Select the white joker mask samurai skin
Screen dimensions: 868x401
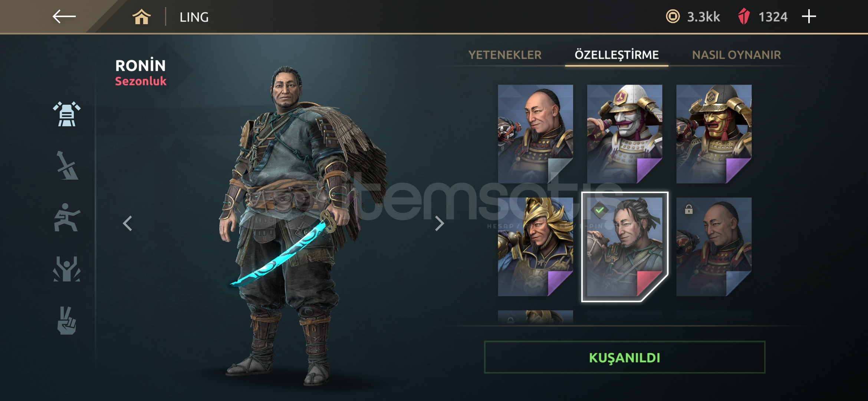point(625,134)
